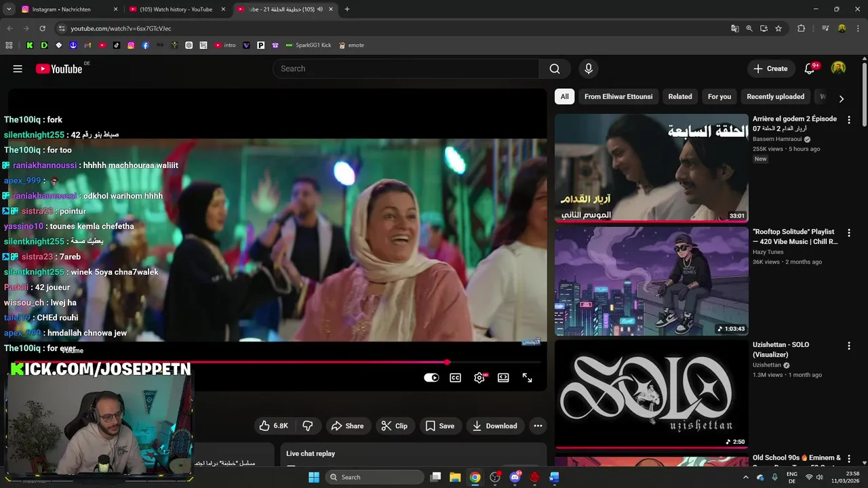Like the video showing 6.8K
The image size is (868, 488).
pos(274,426)
